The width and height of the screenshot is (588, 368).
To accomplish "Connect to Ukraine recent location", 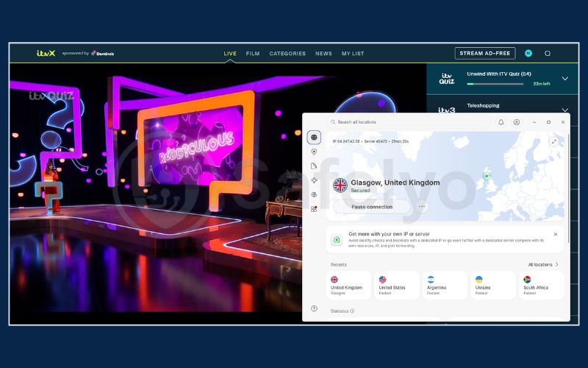I will [492, 286].
